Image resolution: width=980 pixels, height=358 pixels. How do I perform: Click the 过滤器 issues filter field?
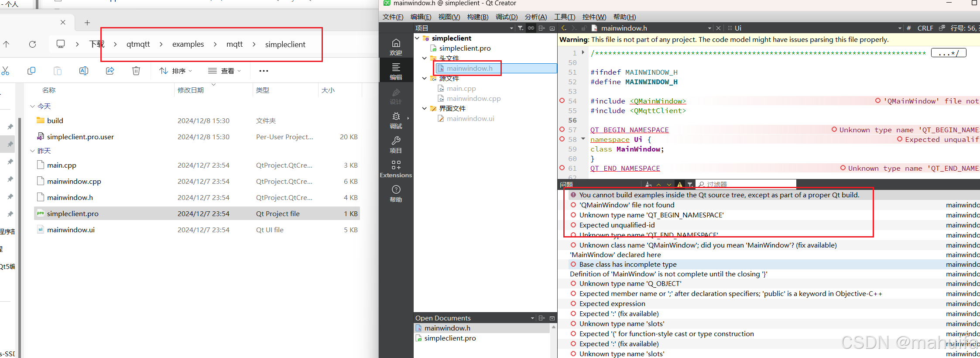[746, 184]
